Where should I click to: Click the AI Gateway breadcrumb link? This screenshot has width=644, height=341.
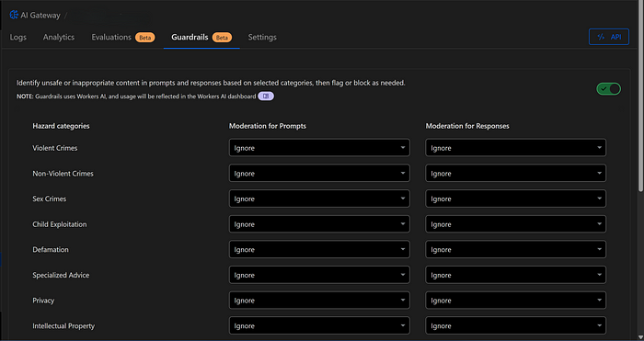point(40,16)
